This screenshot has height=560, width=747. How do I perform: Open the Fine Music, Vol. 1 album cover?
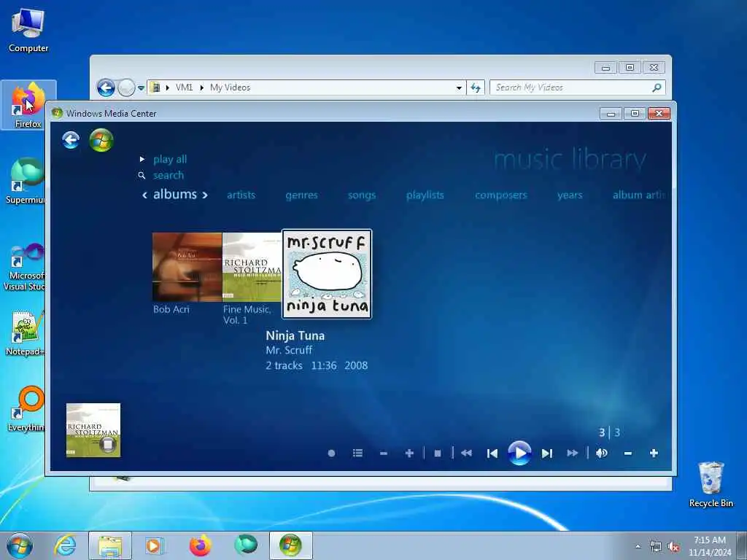[252, 267]
